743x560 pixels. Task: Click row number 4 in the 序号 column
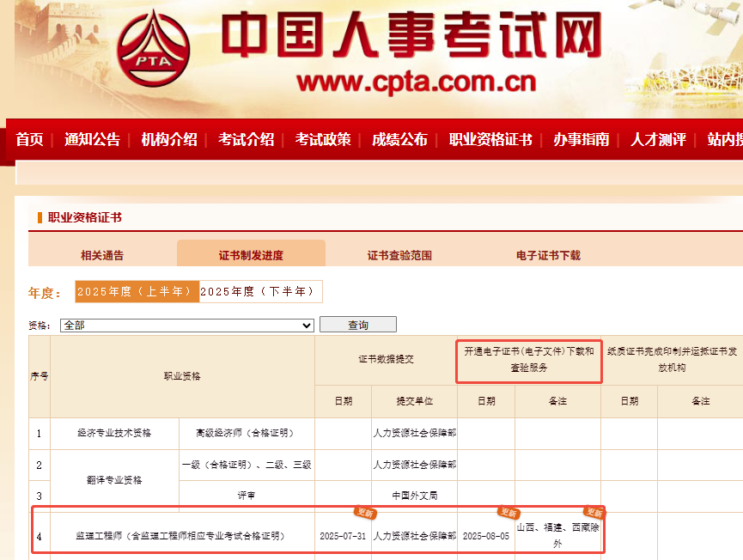point(40,536)
